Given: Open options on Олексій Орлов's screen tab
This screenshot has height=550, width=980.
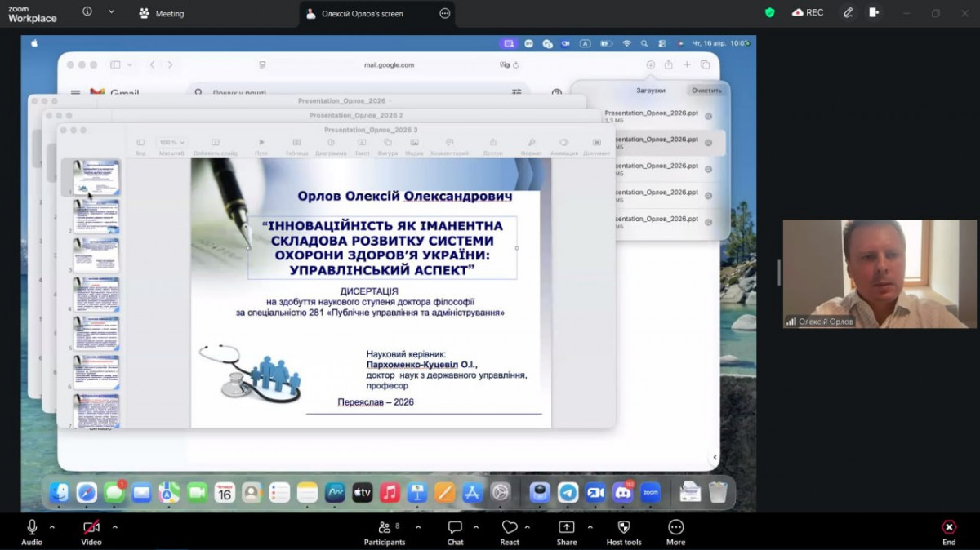Looking at the screenshot, I should pyautogui.click(x=444, y=13).
